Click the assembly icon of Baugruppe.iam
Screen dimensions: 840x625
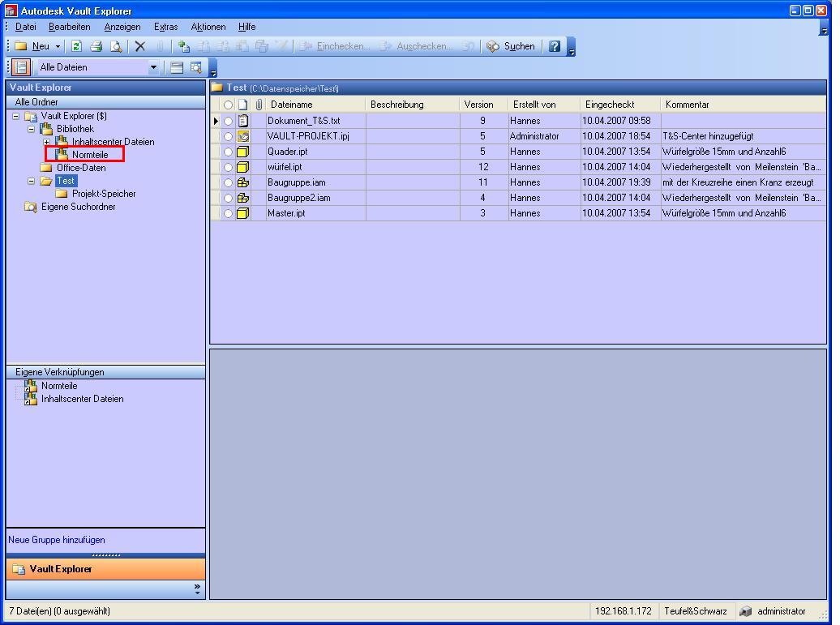click(243, 182)
